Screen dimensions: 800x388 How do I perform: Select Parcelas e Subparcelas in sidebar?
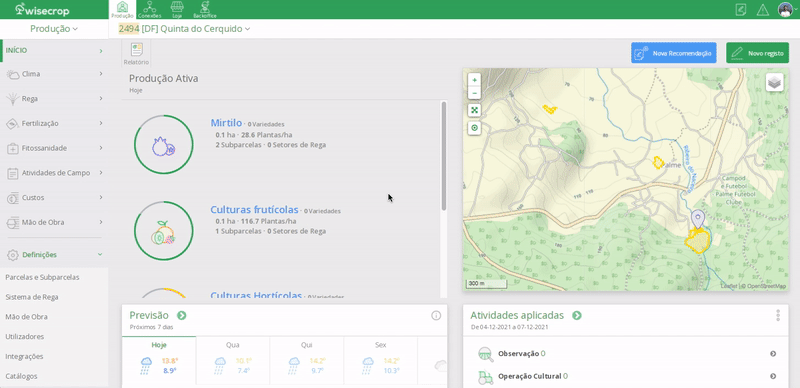(x=42, y=277)
